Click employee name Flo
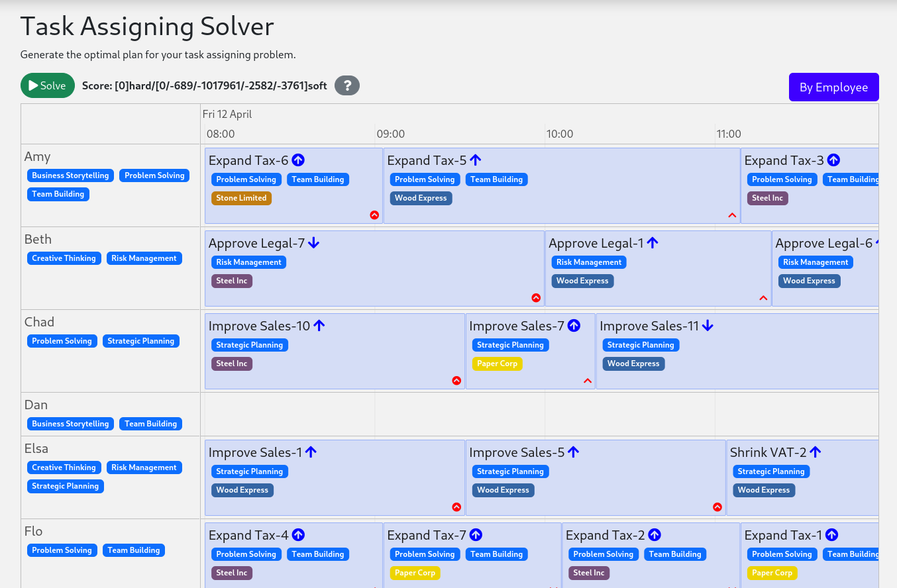This screenshot has width=897, height=588. click(x=34, y=531)
